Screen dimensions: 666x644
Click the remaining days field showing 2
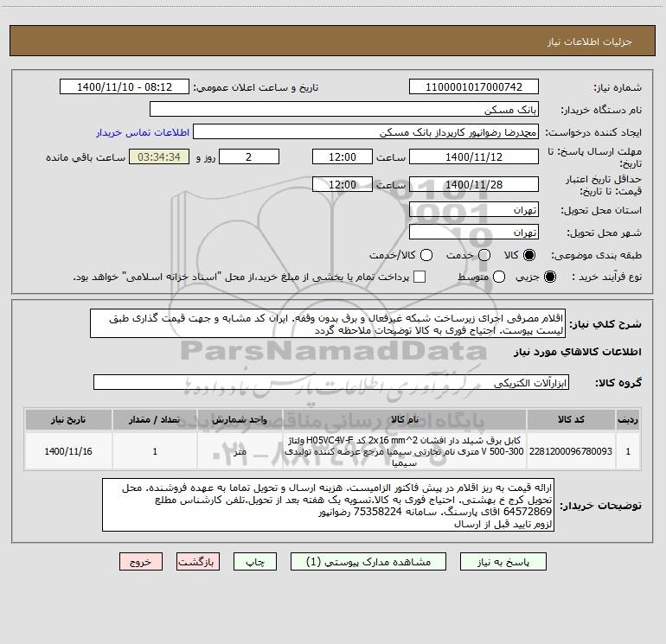coord(249,156)
